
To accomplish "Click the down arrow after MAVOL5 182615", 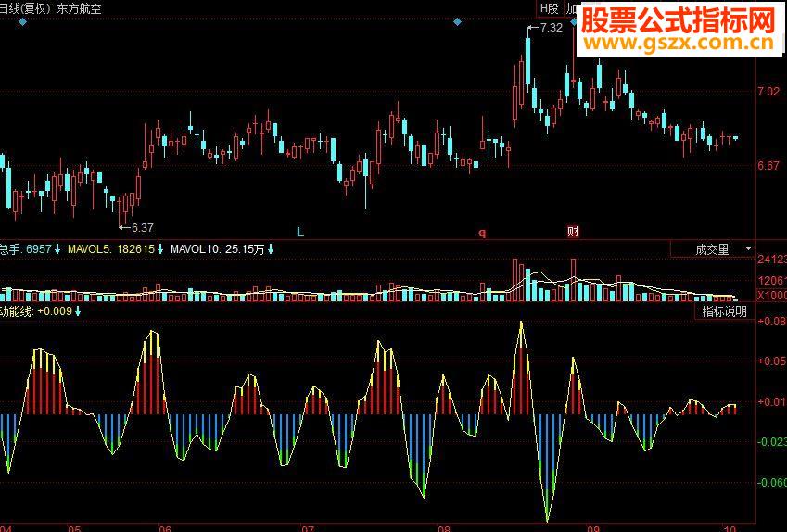I will tap(160, 249).
